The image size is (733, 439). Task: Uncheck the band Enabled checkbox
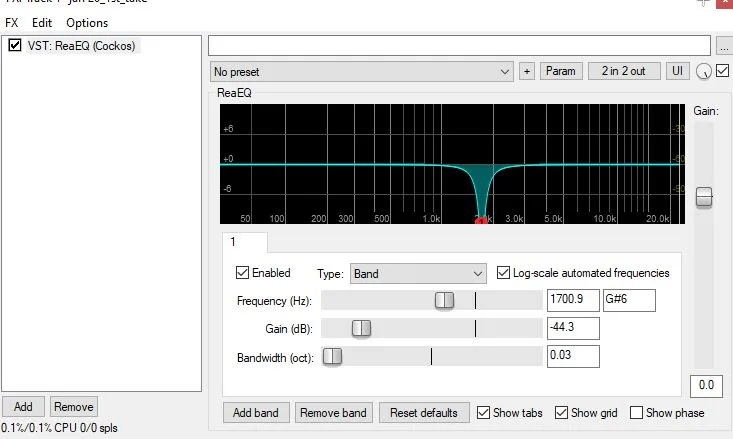(242, 273)
